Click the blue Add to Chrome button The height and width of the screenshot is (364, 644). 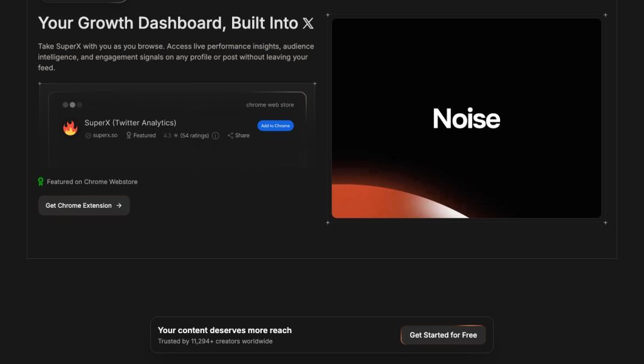pos(275,125)
